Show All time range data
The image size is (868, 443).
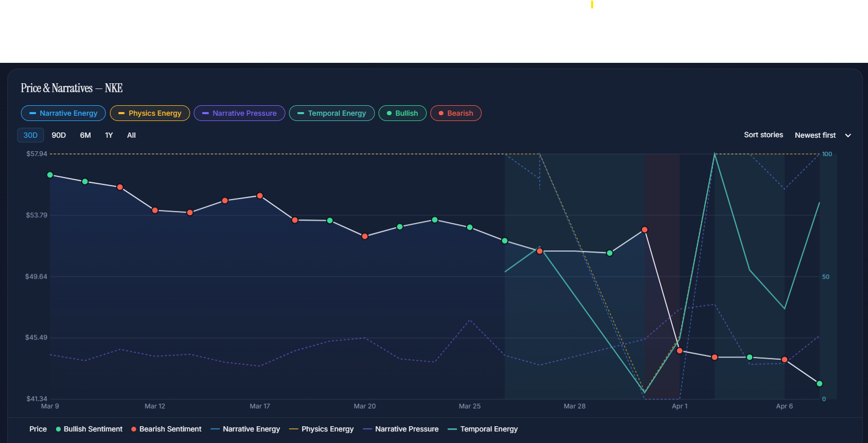pos(131,135)
